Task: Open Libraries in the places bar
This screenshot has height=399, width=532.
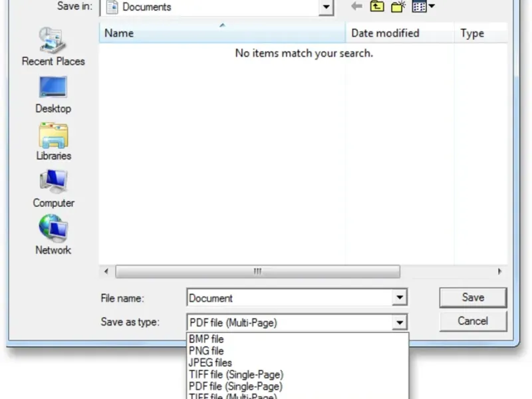Action: click(x=54, y=142)
